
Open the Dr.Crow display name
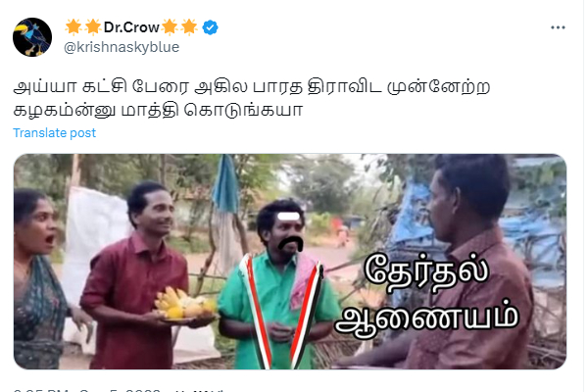tap(131, 27)
